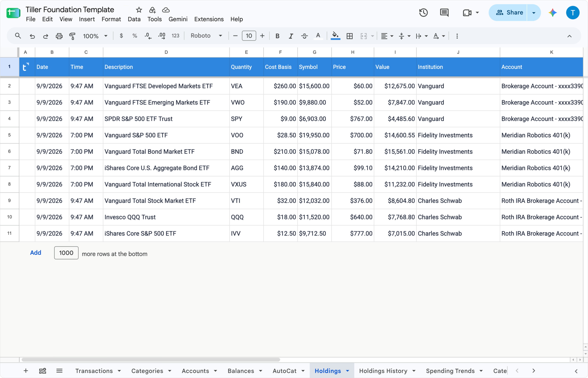
Task: Click the Share button
Action: 508,13
